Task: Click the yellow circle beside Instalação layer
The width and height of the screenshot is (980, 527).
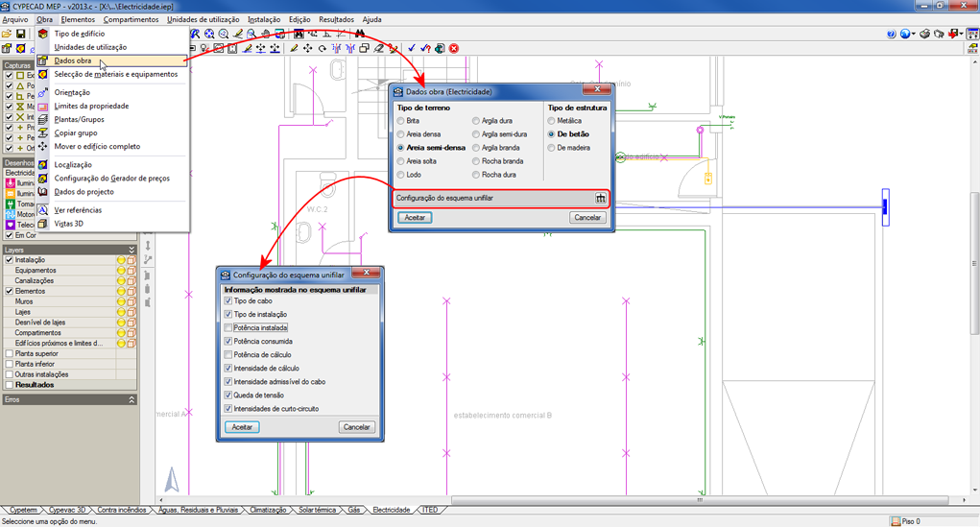Action: [121, 260]
